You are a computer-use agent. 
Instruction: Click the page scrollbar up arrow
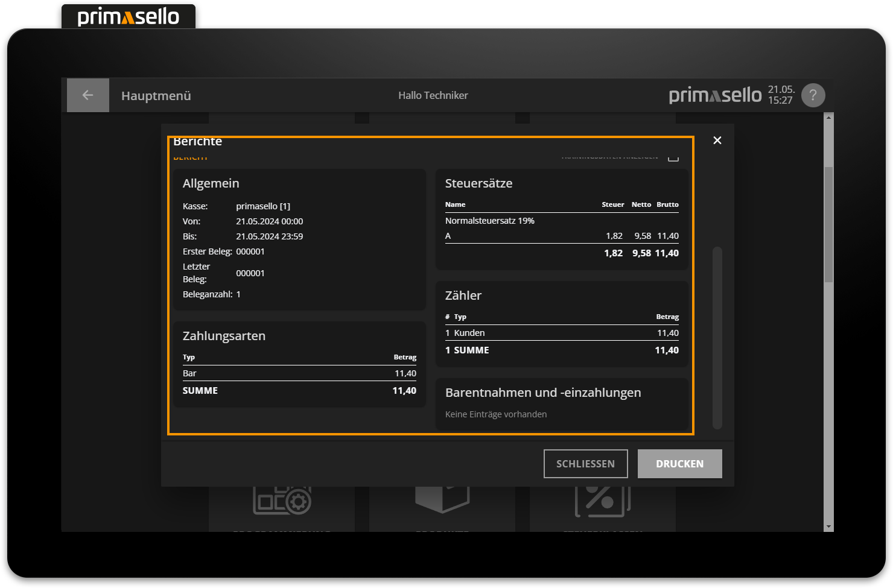click(x=828, y=118)
